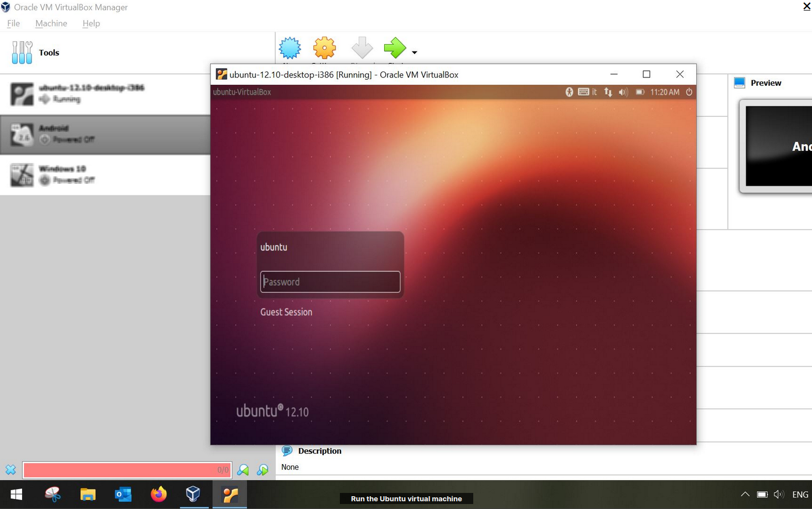This screenshot has width=812, height=509.
Task: Start the selected virtual machine
Action: tap(395, 49)
